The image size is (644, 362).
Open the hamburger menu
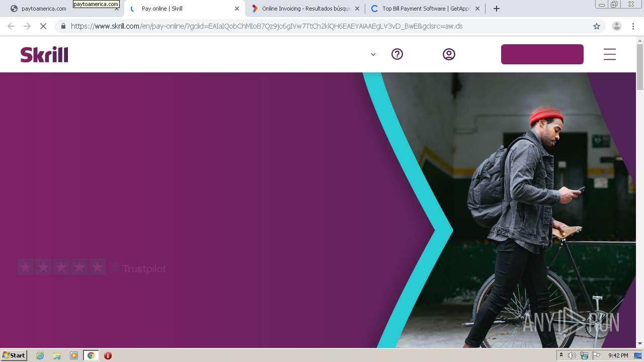(610, 54)
